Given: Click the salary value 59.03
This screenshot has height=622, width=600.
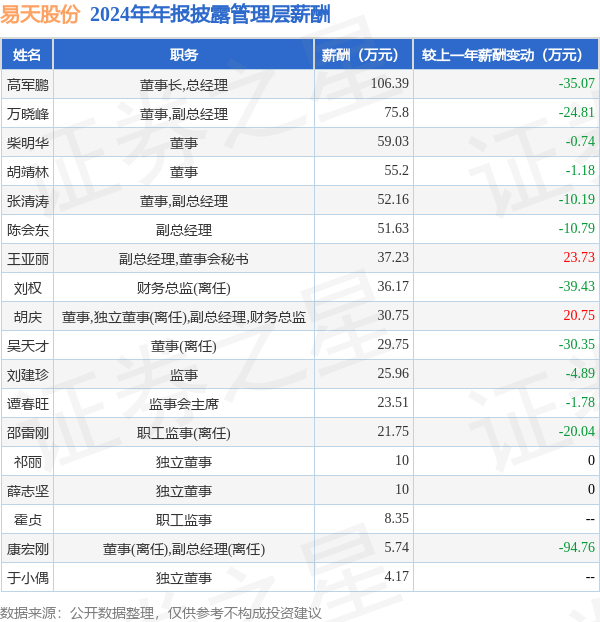Looking at the screenshot, I should pos(393,141).
